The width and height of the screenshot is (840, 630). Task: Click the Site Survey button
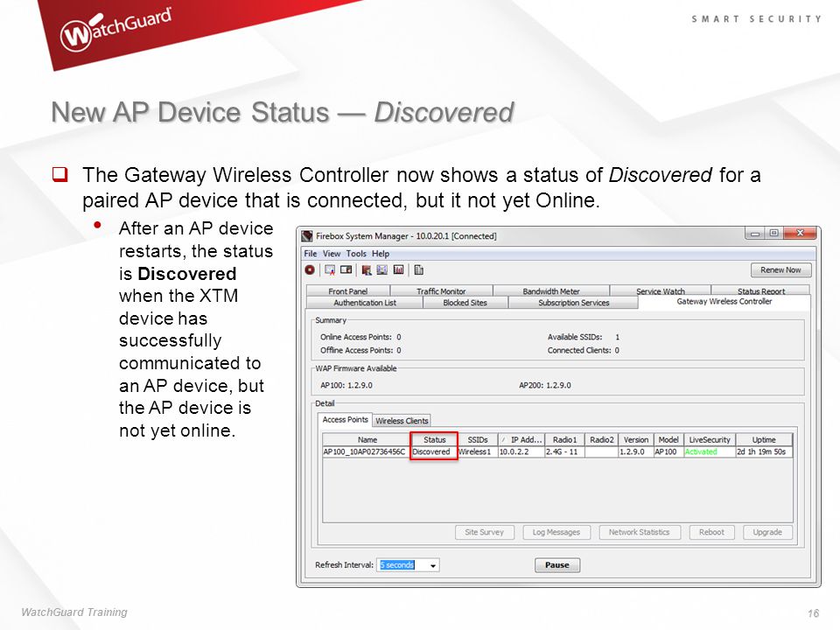point(484,532)
